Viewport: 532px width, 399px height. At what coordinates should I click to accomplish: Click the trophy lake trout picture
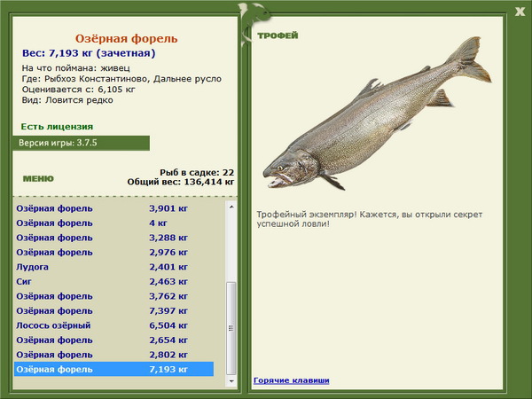(378, 113)
